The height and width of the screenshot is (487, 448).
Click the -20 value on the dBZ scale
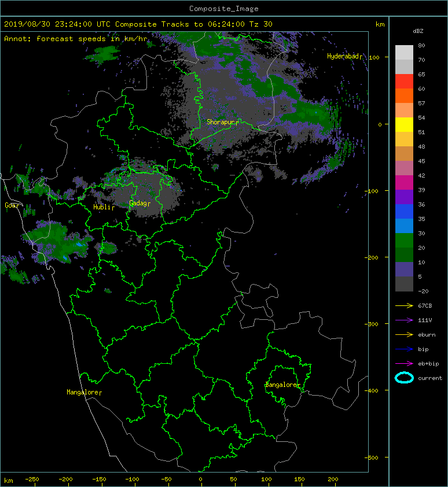click(x=424, y=291)
